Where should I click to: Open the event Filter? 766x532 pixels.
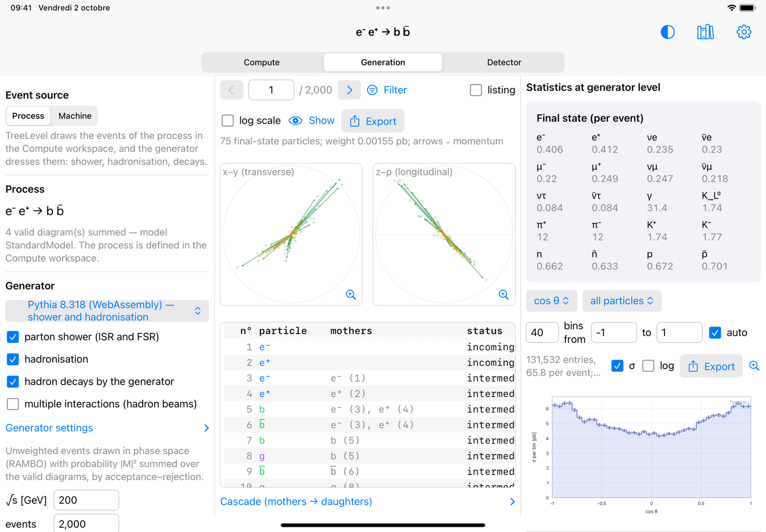[x=387, y=90]
